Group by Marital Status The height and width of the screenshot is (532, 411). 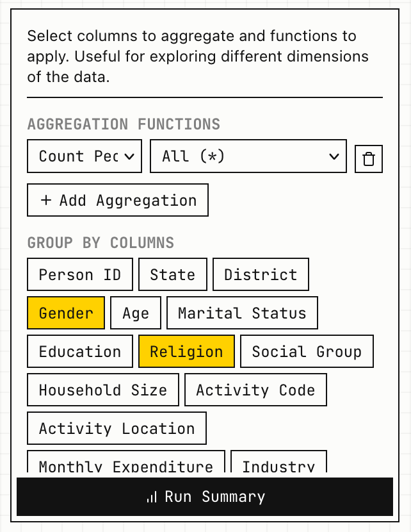[x=242, y=313]
